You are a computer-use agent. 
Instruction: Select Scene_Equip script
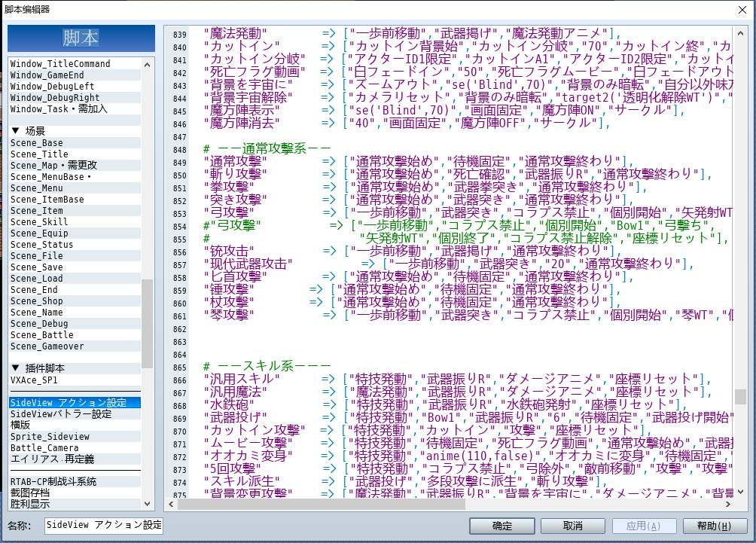pos(75,233)
